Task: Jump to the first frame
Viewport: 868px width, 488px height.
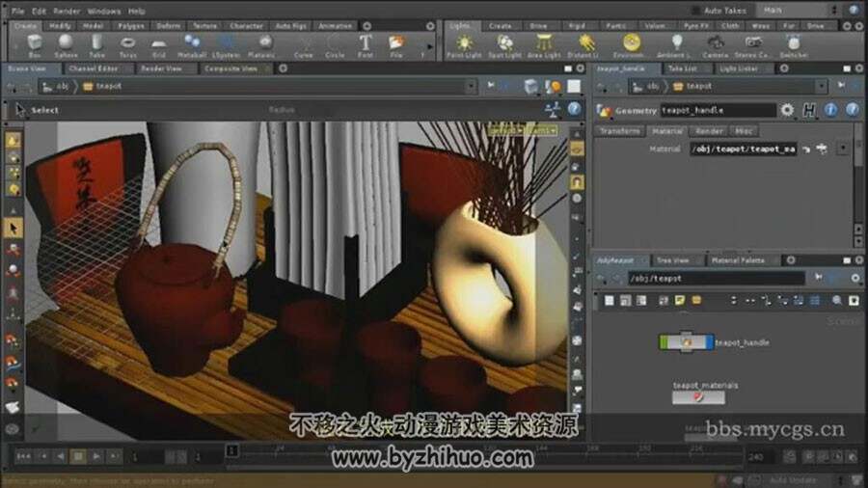Action: click(x=23, y=456)
